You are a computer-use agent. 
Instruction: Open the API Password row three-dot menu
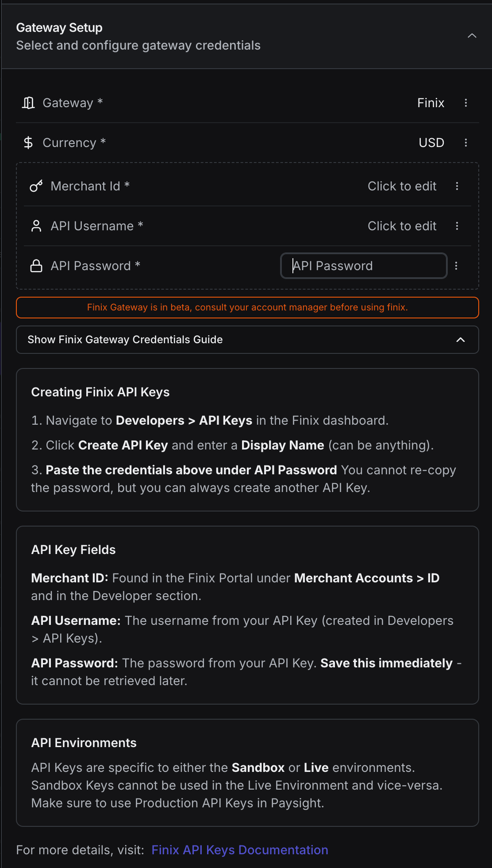click(x=456, y=266)
